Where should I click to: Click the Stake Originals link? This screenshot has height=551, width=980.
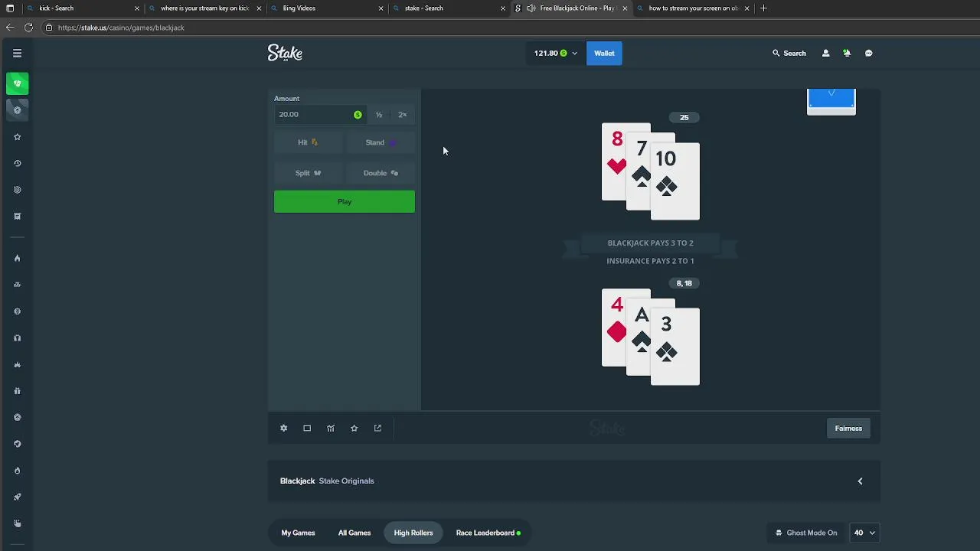(x=346, y=481)
